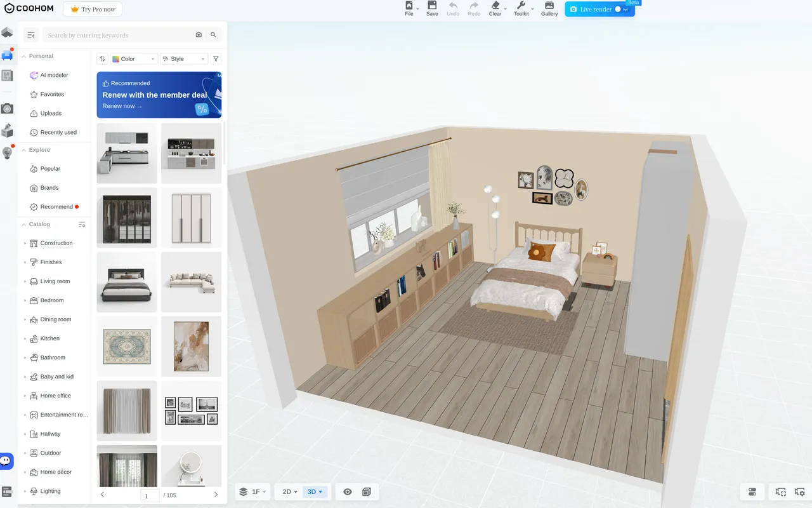Open the furniture catalog sidebar tab

coord(8,55)
